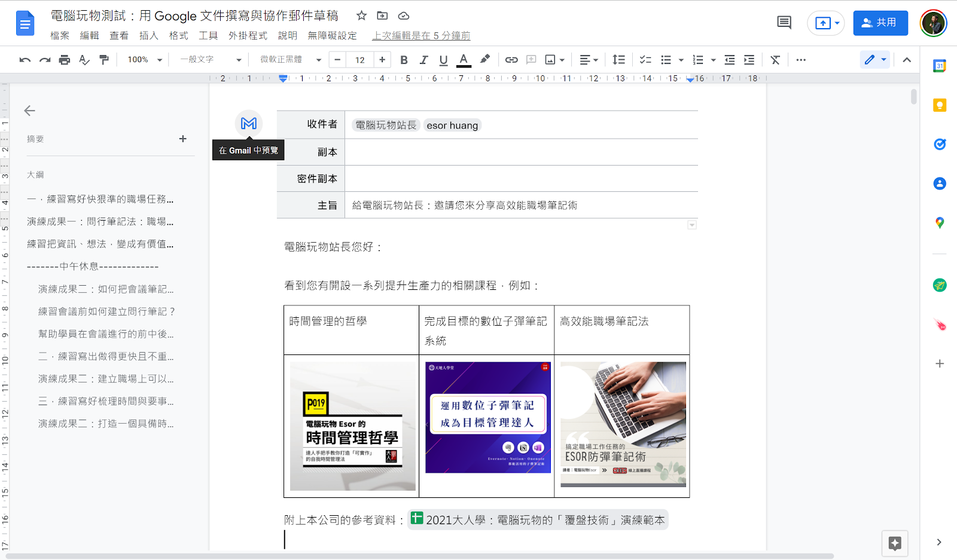This screenshot has height=560, width=957.
Task: Go to Google Docs home icon
Action: tap(25, 23)
